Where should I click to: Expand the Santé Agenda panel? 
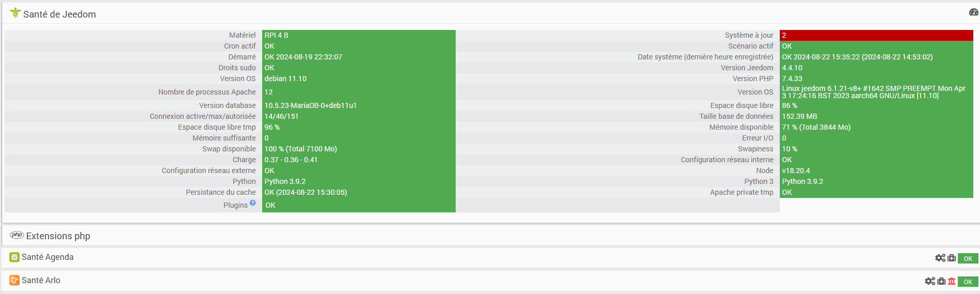click(x=47, y=257)
